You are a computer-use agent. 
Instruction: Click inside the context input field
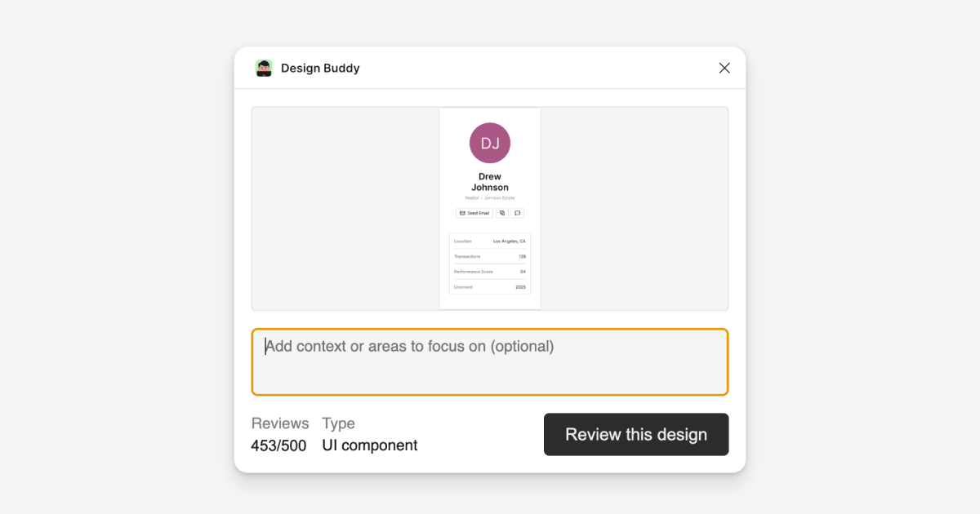click(x=490, y=361)
